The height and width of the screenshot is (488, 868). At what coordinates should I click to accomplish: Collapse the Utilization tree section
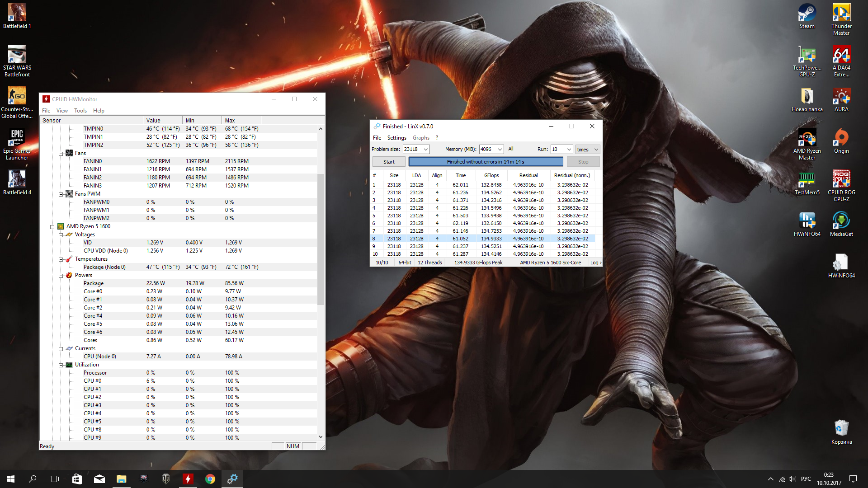tap(61, 365)
